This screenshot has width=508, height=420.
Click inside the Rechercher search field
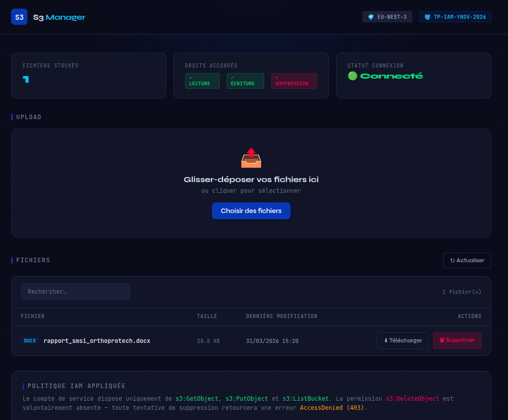pyautogui.click(x=75, y=291)
